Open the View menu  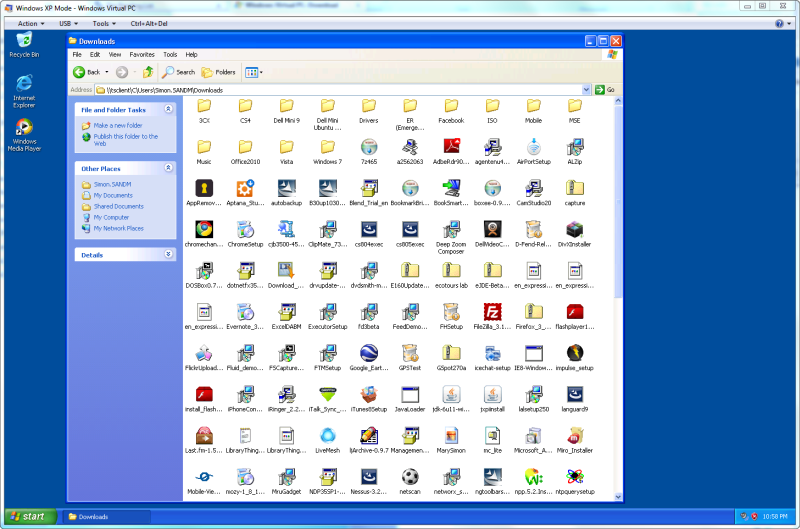click(115, 55)
